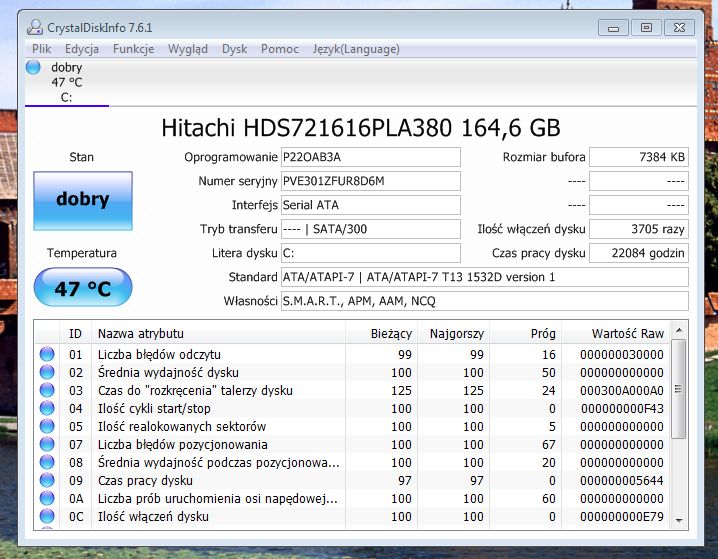The height and width of the screenshot is (559, 718).
Task: Open the Język(Language) menu
Action: [x=356, y=49]
